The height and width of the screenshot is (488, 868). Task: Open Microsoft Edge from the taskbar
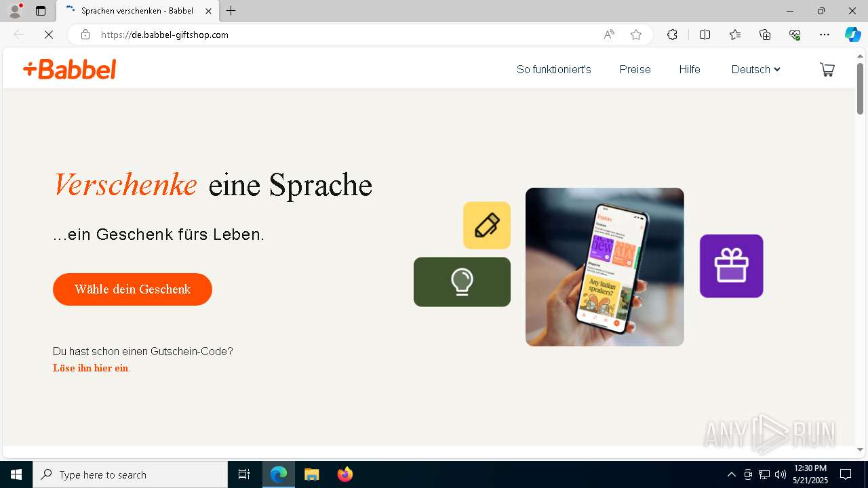point(279,474)
